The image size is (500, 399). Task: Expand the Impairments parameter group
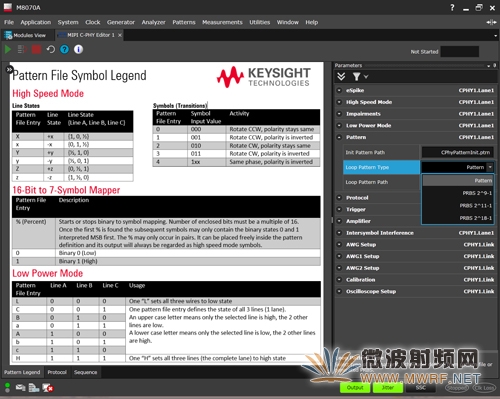pos(339,114)
